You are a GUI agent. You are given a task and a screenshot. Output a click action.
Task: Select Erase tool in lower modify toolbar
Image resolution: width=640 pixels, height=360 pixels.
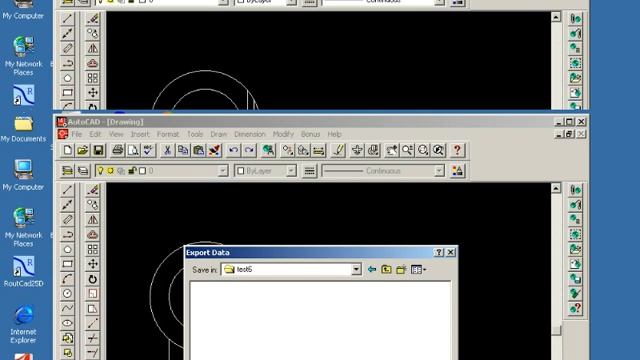93,190
